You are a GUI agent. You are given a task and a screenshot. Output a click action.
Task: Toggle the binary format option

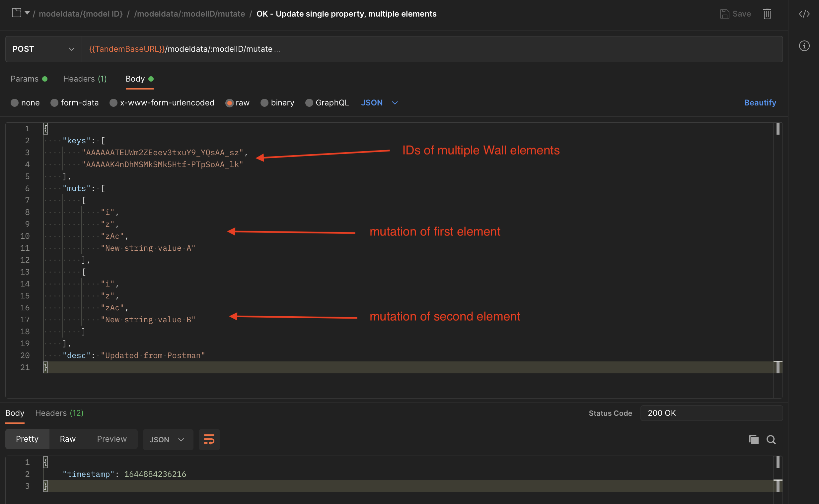[x=264, y=103]
